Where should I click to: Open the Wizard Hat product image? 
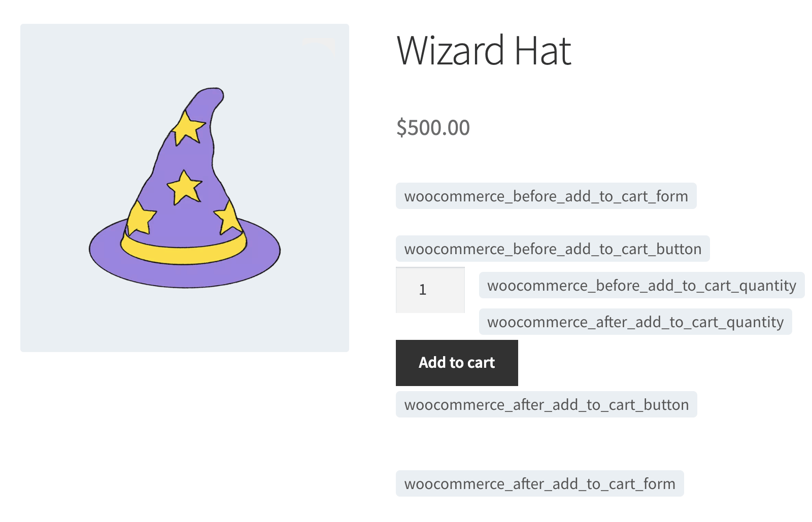184,188
